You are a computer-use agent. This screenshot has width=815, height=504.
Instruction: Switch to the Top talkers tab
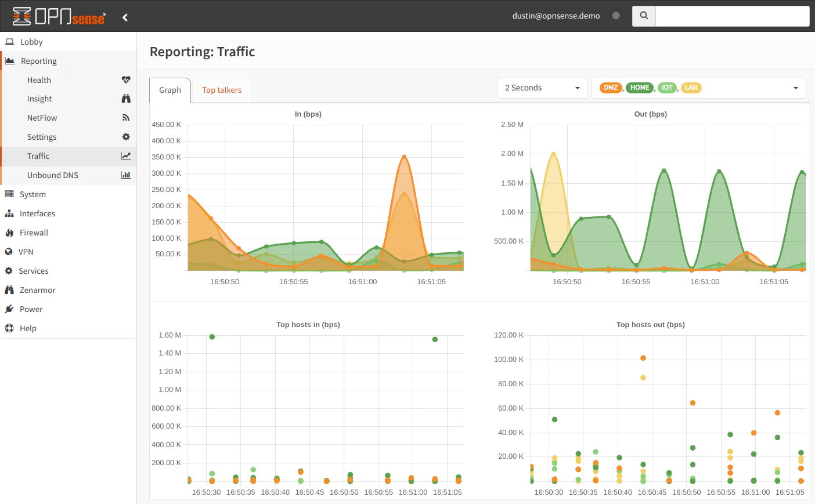pyautogui.click(x=222, y=90)
